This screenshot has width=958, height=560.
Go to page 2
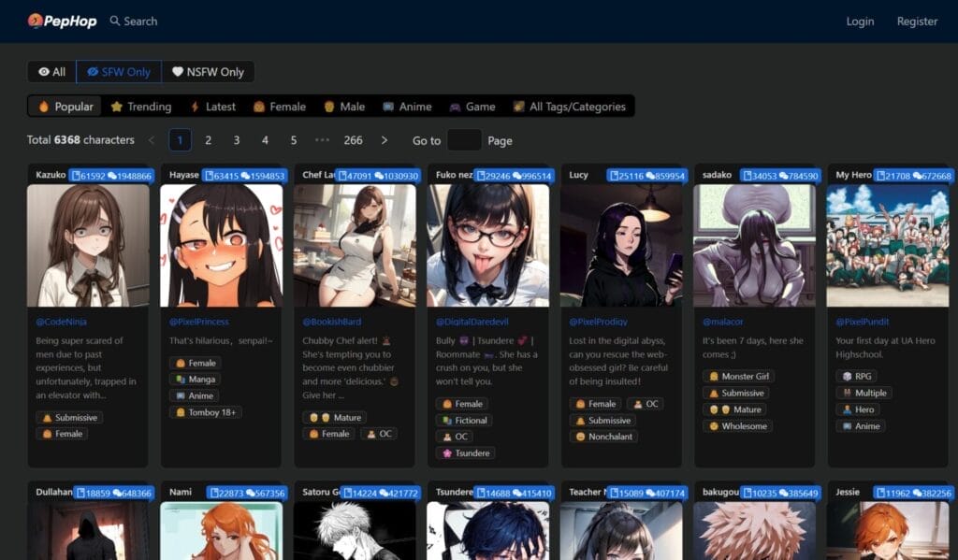point(209,140)
